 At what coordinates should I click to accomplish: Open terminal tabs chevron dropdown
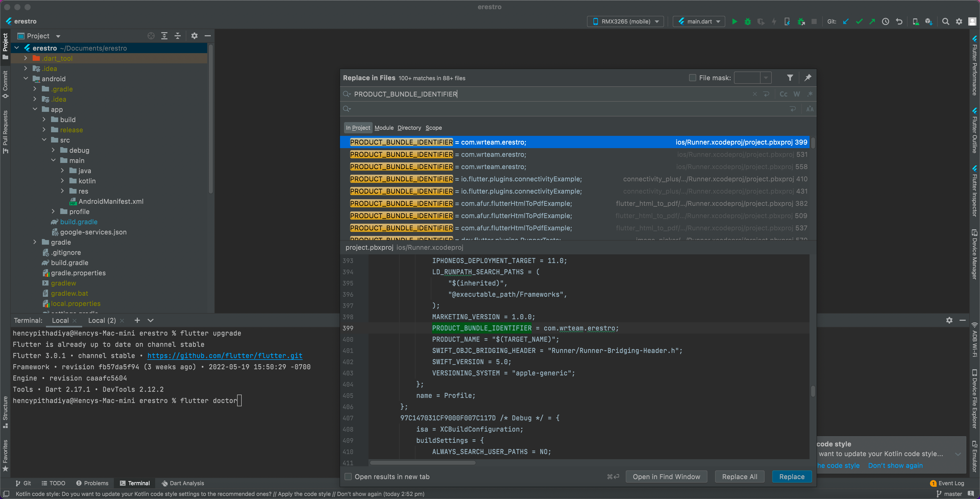[151, 320]
